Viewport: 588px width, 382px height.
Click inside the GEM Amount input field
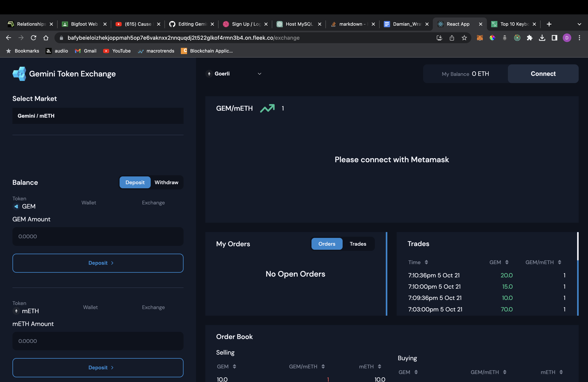pos(98,237)
